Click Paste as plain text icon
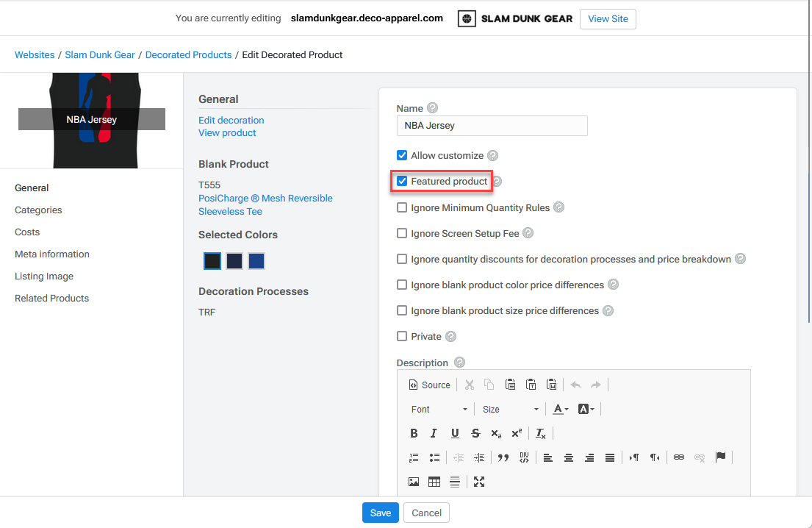812x528 pixels. click(x=531, y=385)
